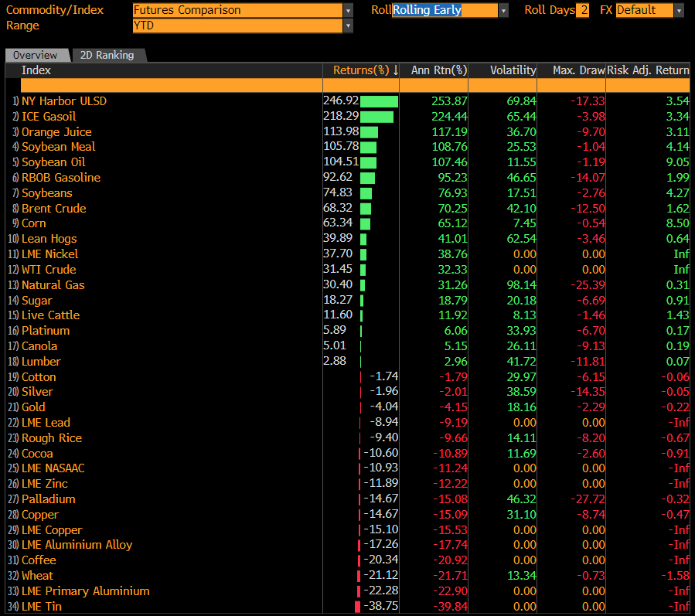Switch to the 2D Ranking tab
The width and height of the screenshot is (695, 616).
[107, 55]
